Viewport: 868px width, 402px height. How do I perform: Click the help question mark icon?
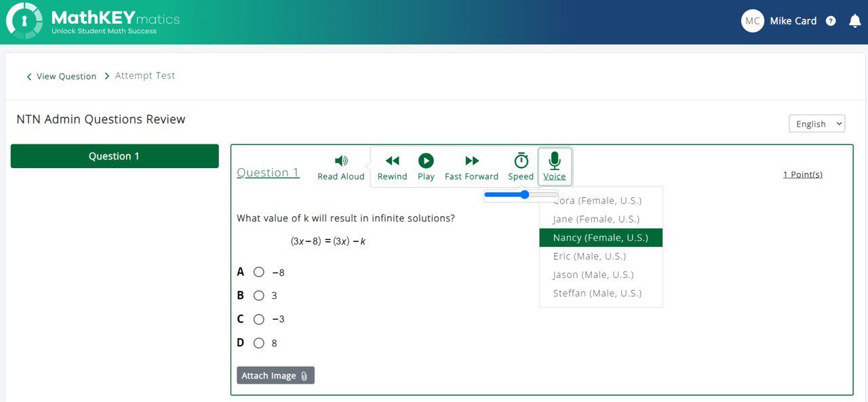point(831,21)
